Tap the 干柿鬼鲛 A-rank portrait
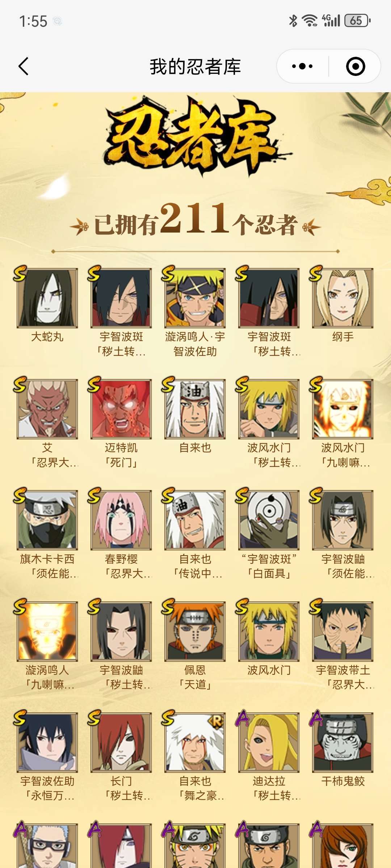The image size is (391, 868). (x=343, y=742)
